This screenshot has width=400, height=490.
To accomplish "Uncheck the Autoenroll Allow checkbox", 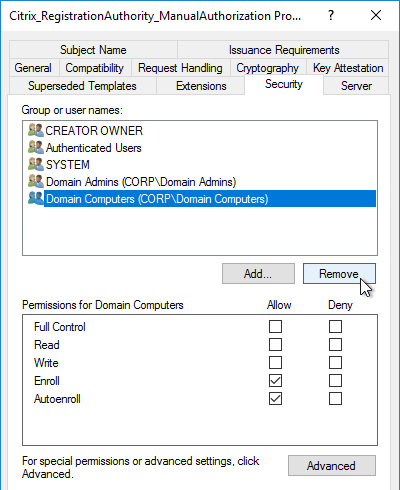I will [275, 398].
